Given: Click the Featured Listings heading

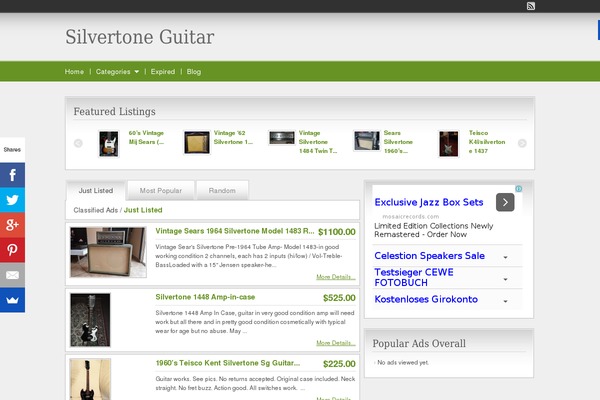Looking at the screenshot, I should [114, 111].
